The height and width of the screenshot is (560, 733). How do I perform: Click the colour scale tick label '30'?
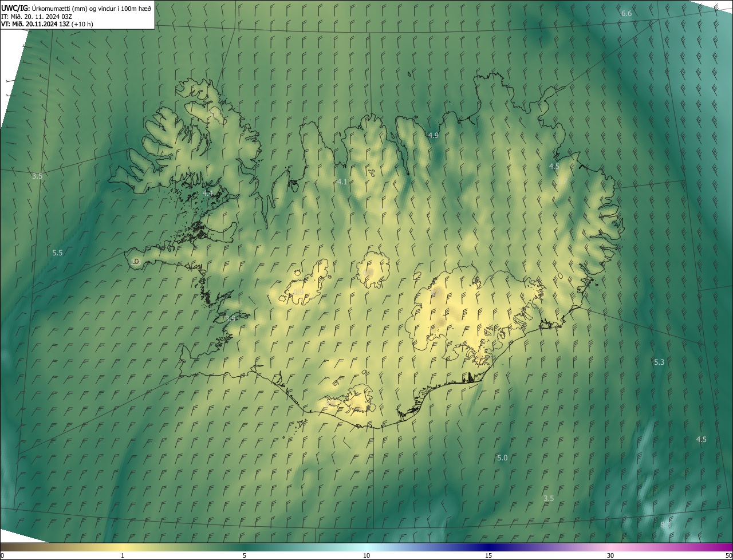(x=610, y=555)
